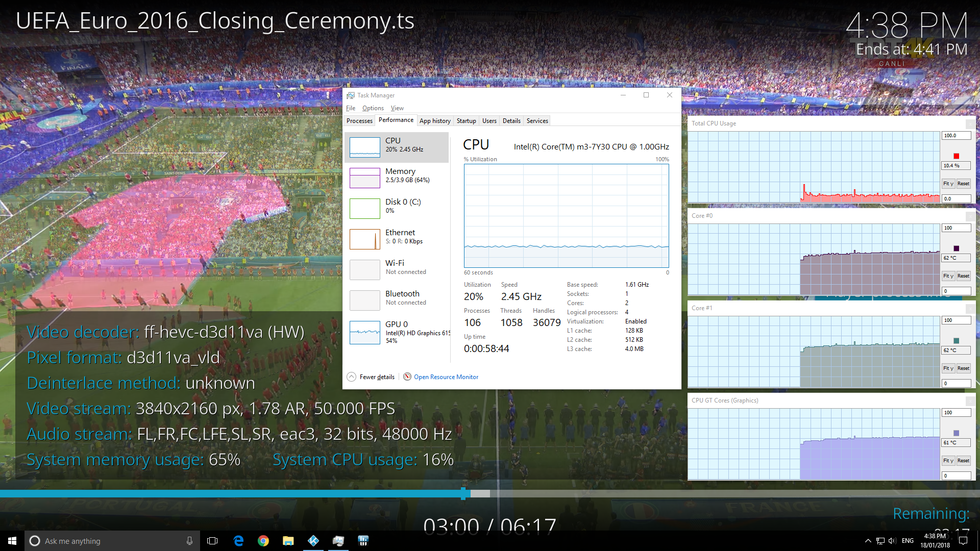Click Reset on CPU GT Cores graph
The height and width of the screenshot is (551, 980).
click(x=963, y=461)
